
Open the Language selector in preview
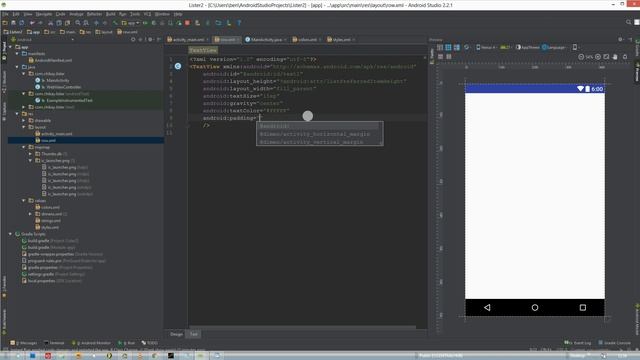(x=554, y=47)
